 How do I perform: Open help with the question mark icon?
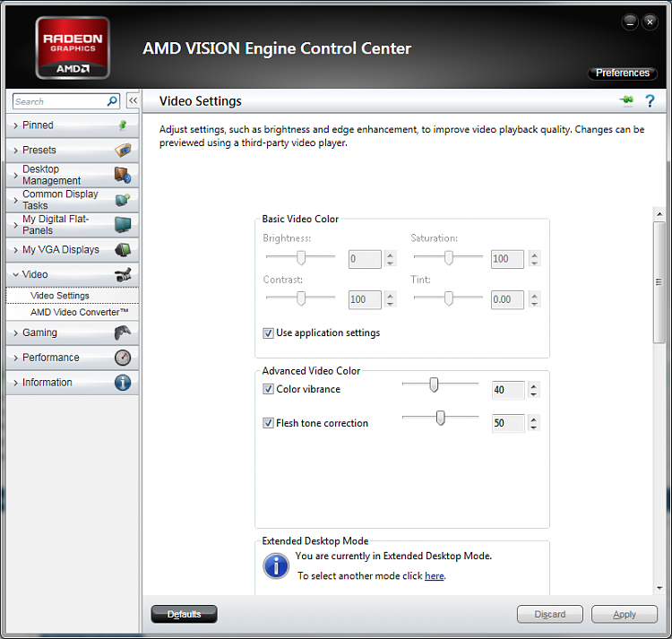pyautogui.click(x=650, y=101)
